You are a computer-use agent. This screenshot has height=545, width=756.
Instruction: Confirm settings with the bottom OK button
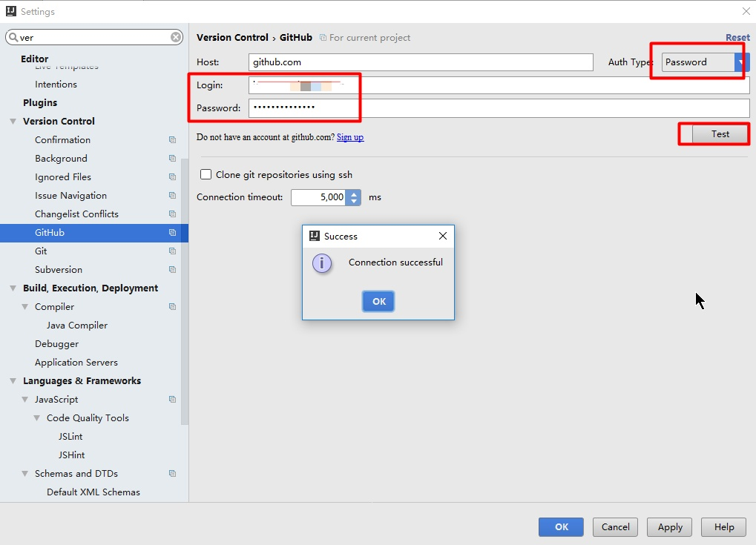tap(561, 527)
